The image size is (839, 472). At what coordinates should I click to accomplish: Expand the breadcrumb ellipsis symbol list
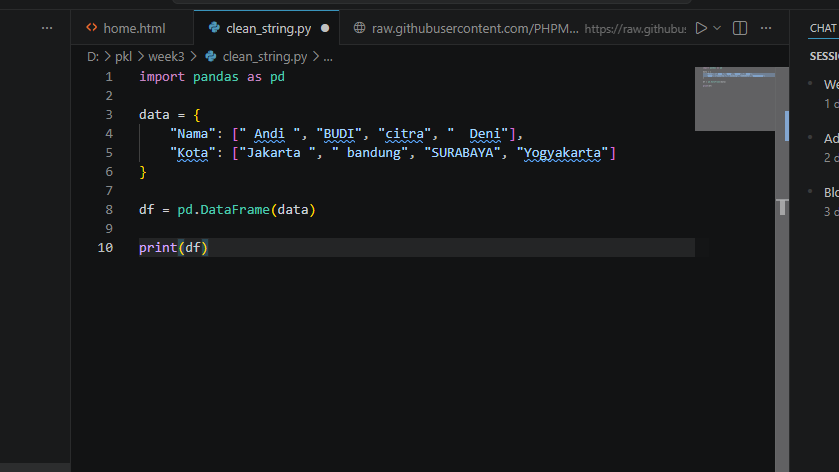[x=328, y=57]
